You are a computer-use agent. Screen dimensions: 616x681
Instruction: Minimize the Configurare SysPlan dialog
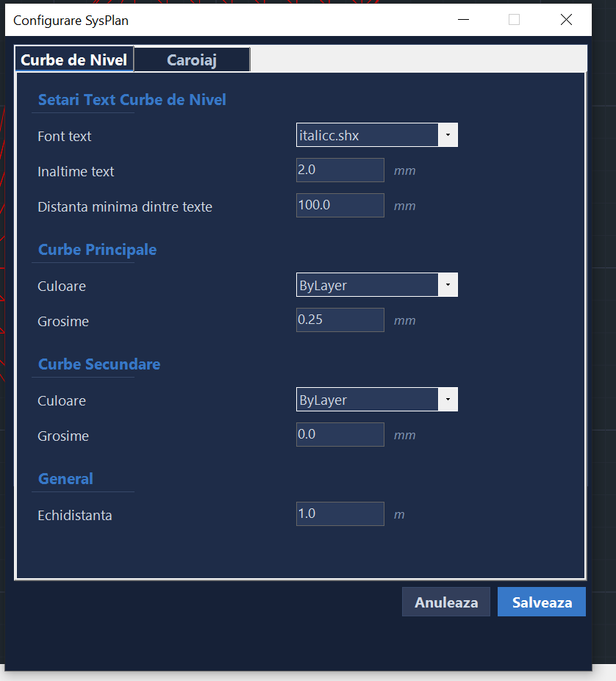[462, 20]
